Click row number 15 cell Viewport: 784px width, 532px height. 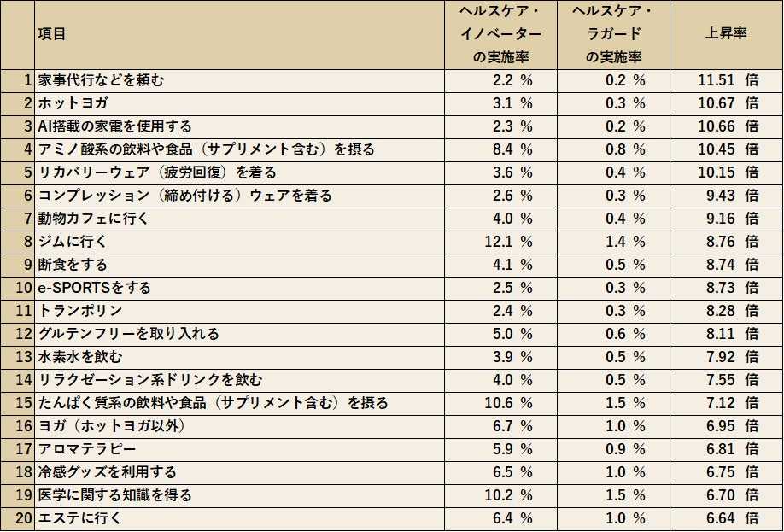[17, 403]
